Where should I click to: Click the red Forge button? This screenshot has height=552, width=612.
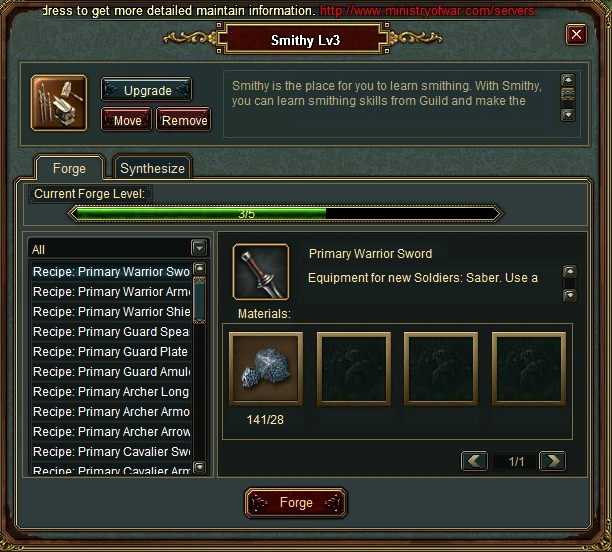tap(296, 503)
